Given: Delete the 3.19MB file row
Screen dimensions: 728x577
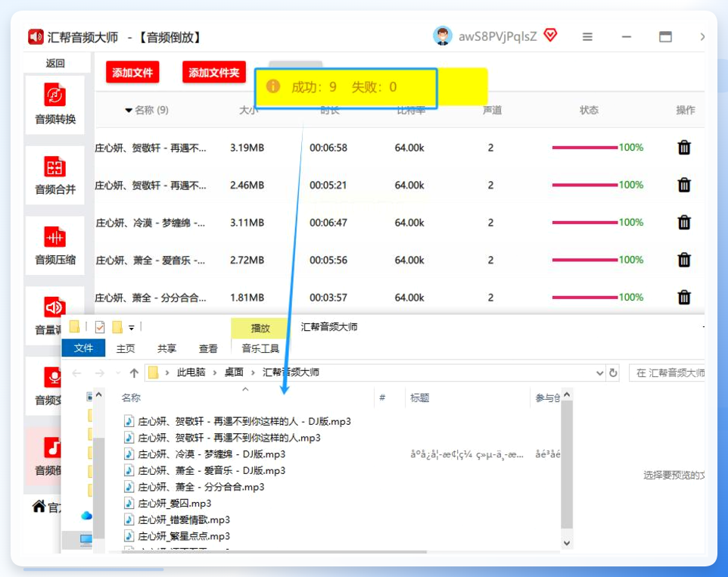Looking at the screenshot, I should pyautogui.click(x=684, y=148).
